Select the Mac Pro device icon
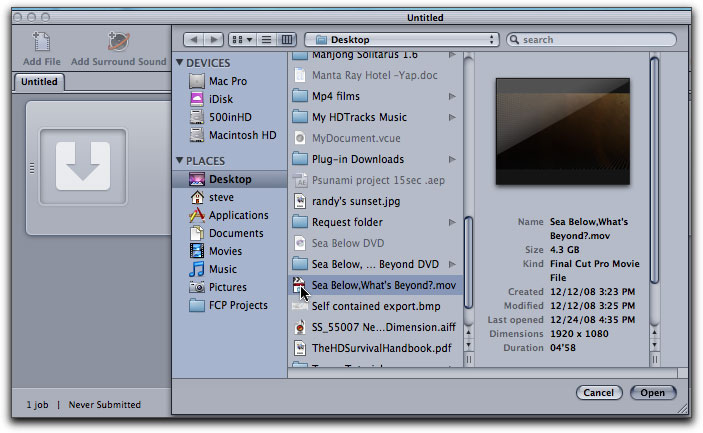Screen dimensions: 703x433 point(196,81)
